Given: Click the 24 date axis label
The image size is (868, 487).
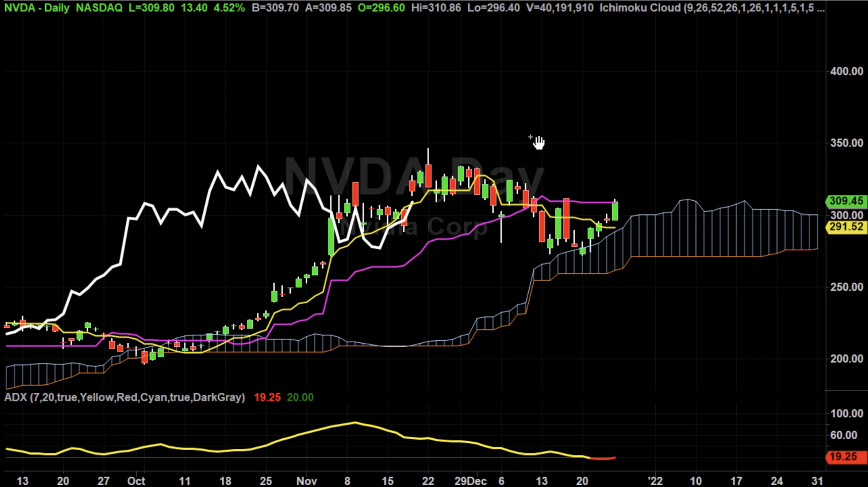Looking at the screenshot, I should 777,481.
